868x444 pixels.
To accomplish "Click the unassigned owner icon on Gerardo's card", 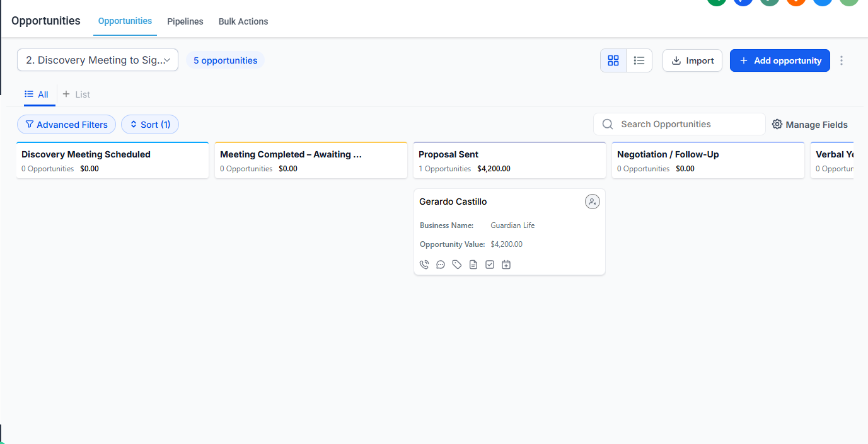I will click(x=592, y=202).
